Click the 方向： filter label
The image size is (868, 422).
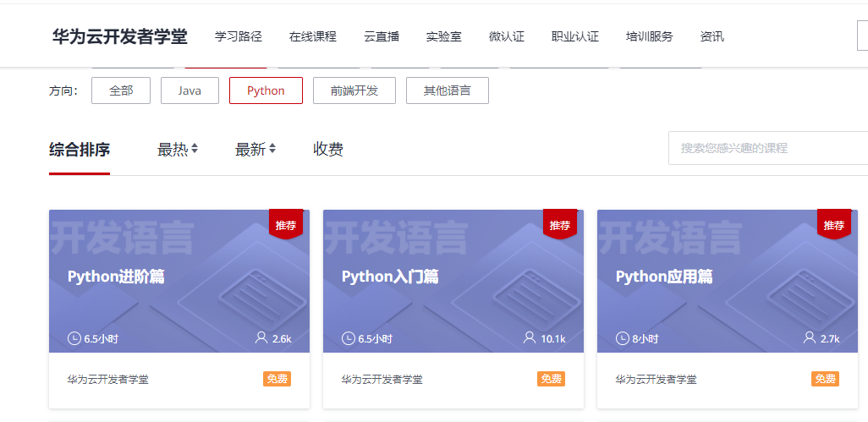pyautogui.click(x=63, y=91)
